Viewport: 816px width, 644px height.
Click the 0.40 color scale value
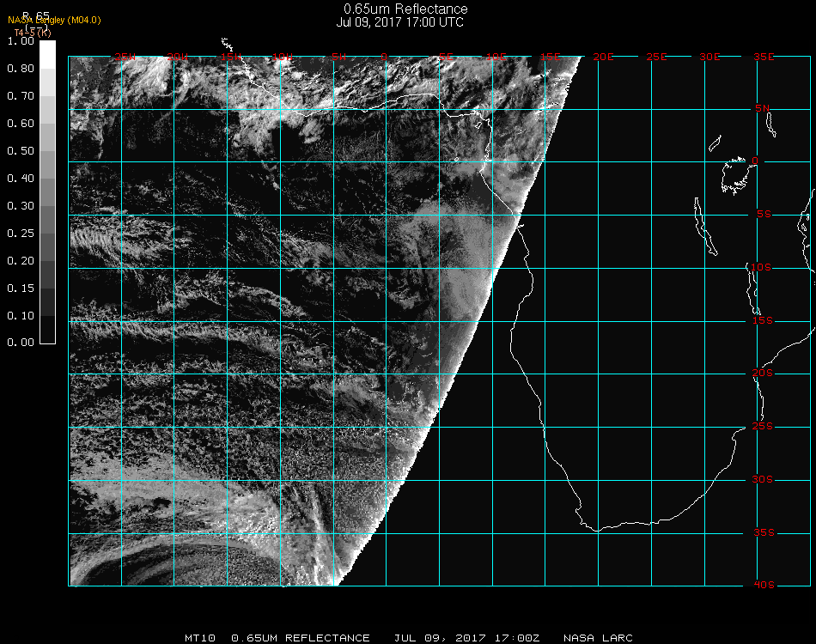tap(21, 179)
